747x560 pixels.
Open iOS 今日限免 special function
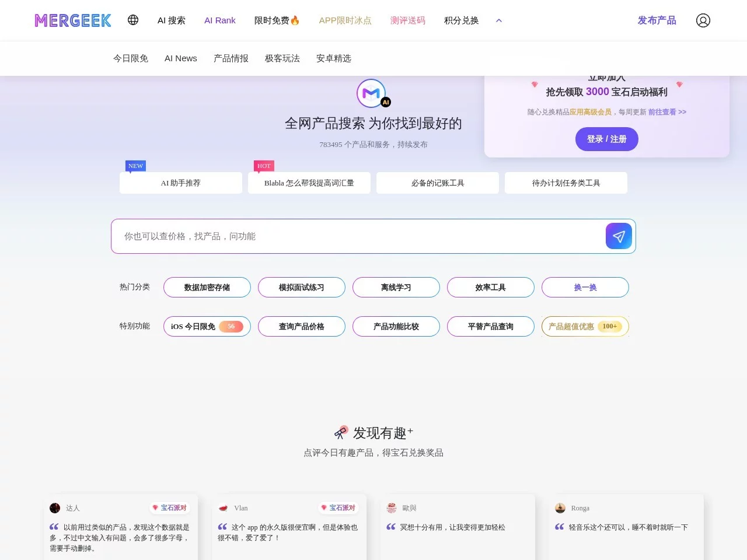pyautogui.click(x=207, y=327)
